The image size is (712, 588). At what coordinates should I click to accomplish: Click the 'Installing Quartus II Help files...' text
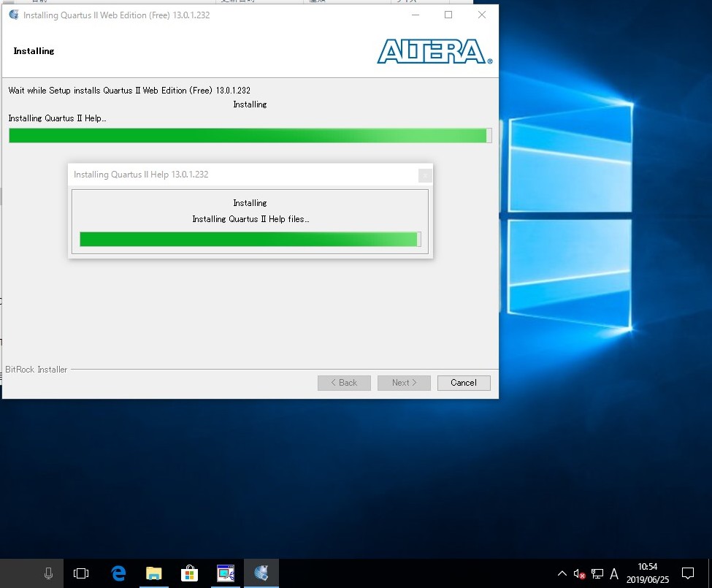tap(250, 219)
